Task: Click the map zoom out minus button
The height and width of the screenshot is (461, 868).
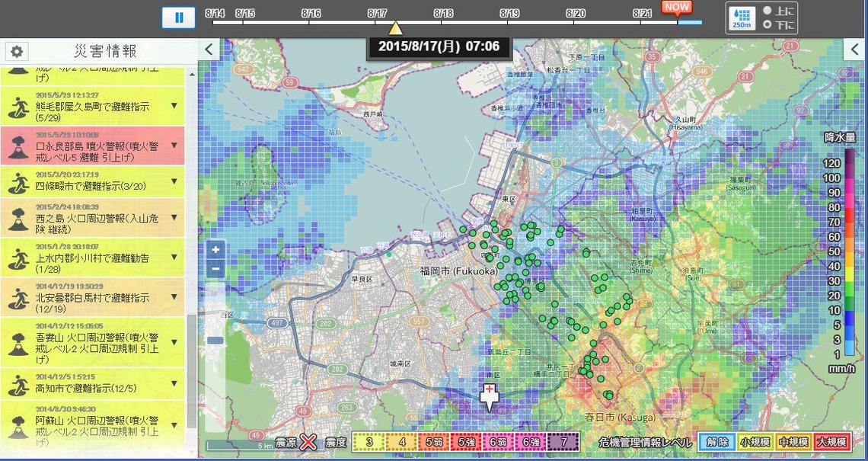Action: point(216,268)
